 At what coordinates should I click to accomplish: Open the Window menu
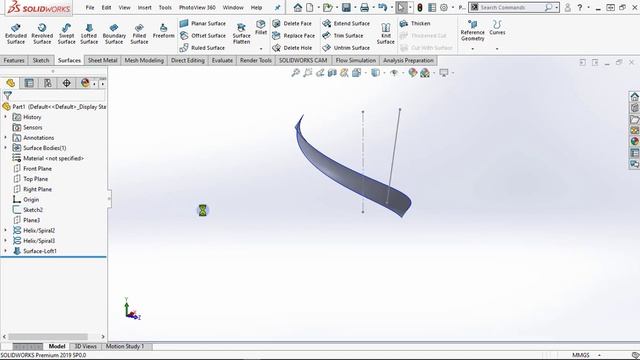(x=233, y=7)
